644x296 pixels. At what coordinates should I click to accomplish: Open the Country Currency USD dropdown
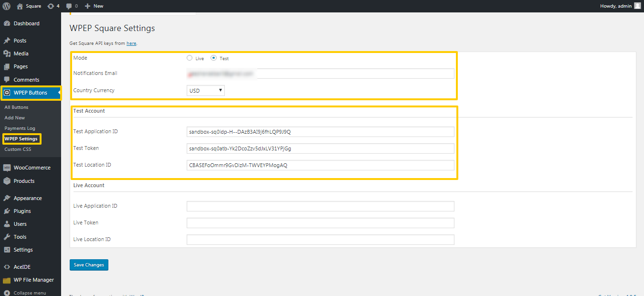(205, 90)
